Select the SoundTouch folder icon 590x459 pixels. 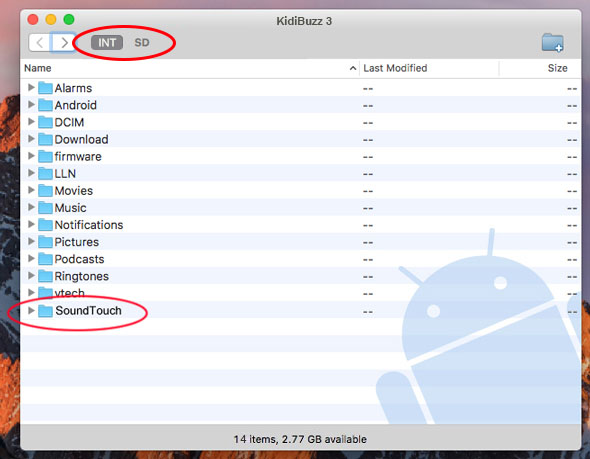(x=45, y=311)
